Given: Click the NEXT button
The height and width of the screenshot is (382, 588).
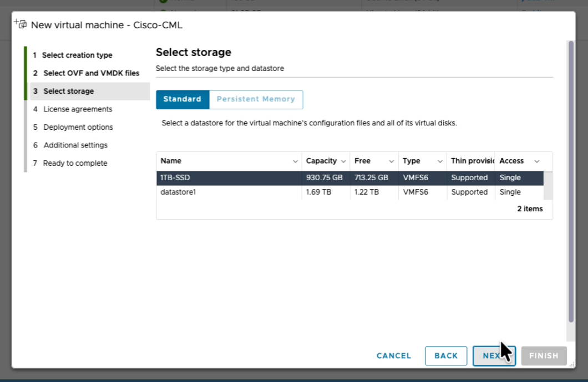Looking at the screenshot, I should [494, 356].
